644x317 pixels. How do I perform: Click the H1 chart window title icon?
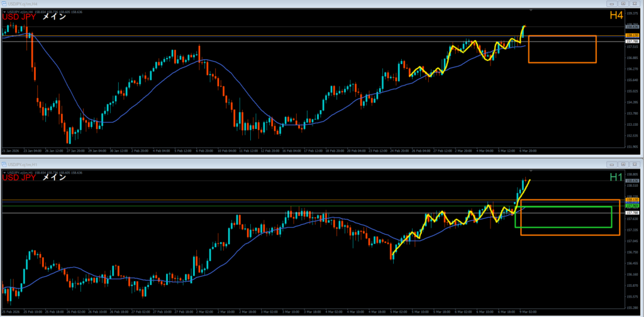pyautogui.click(x=4, y=163)
